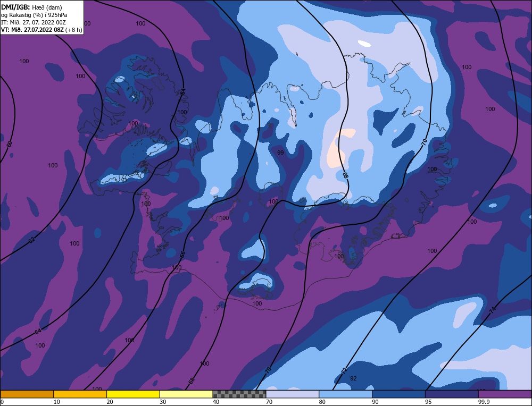Click the init time 'IT: Mið. 27. 07. 2022 00Z'

coord(33,22)
